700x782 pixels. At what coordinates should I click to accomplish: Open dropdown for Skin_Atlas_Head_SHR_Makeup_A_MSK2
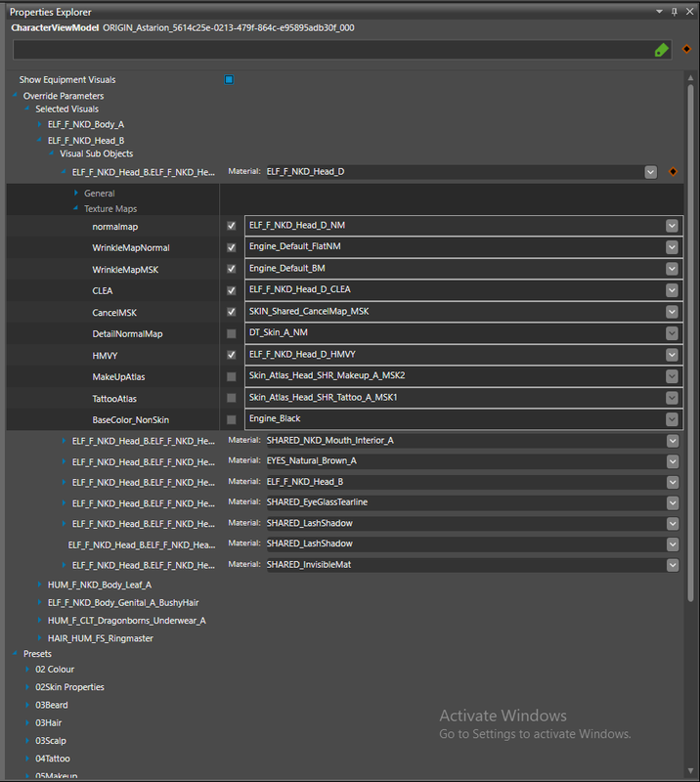click(672, 376)
